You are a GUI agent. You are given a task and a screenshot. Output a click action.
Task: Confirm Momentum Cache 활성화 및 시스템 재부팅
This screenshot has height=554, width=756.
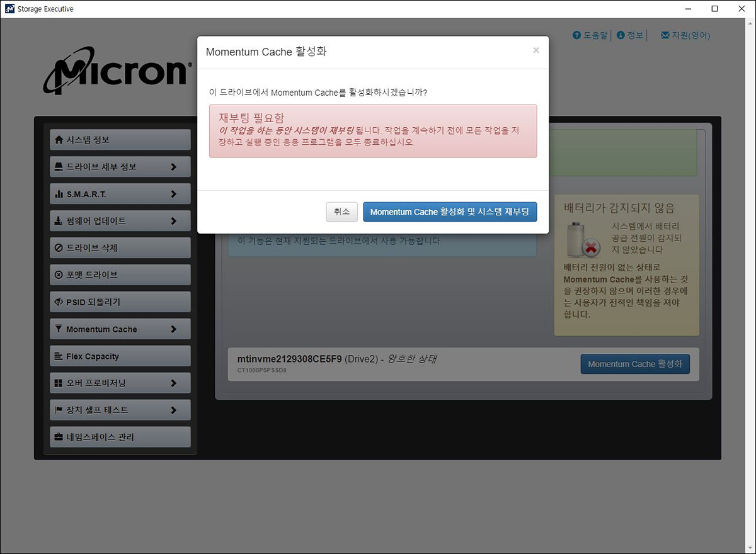coord(450,212)
